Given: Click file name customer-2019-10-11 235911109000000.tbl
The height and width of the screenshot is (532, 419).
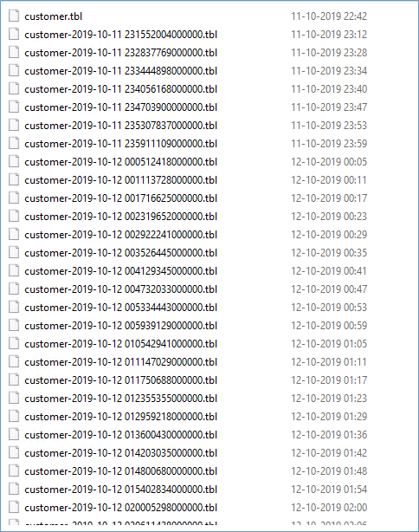Looking at the screenshot, I should coord(120,144).
